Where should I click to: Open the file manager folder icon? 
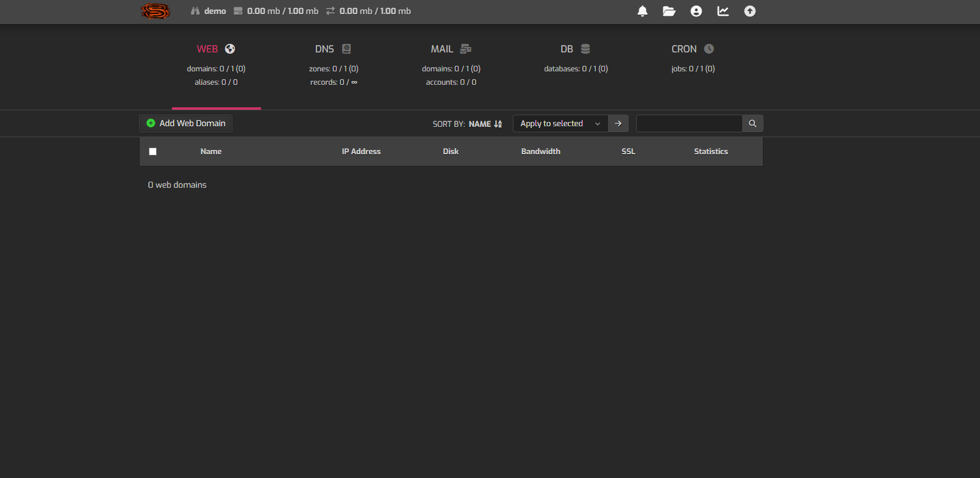pos(669,11)
